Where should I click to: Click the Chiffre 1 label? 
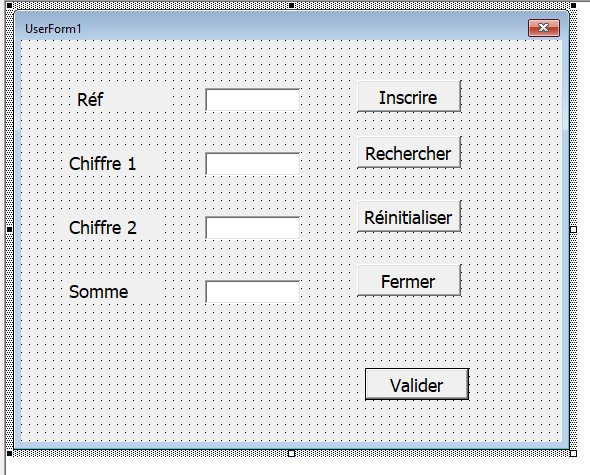[x=102, y=164]
